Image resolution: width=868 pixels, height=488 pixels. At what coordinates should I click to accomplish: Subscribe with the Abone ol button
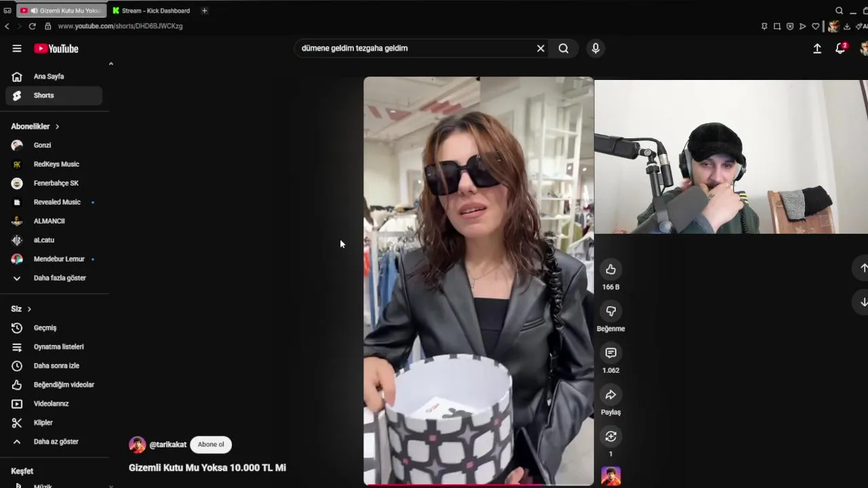pos(211,445)
